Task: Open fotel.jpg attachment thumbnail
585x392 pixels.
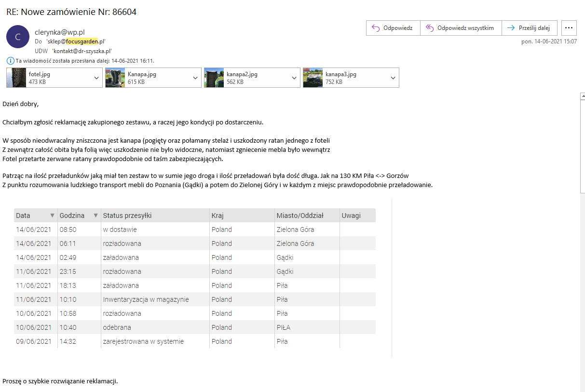Action: tap(16, 78)
